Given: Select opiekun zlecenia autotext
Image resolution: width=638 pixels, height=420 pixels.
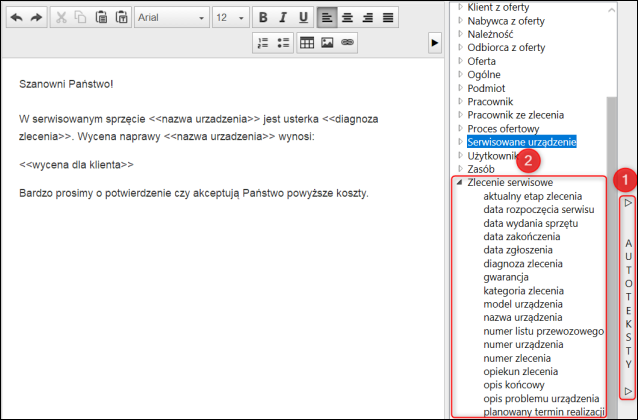Looking at the screenshot, I should 520,372.
